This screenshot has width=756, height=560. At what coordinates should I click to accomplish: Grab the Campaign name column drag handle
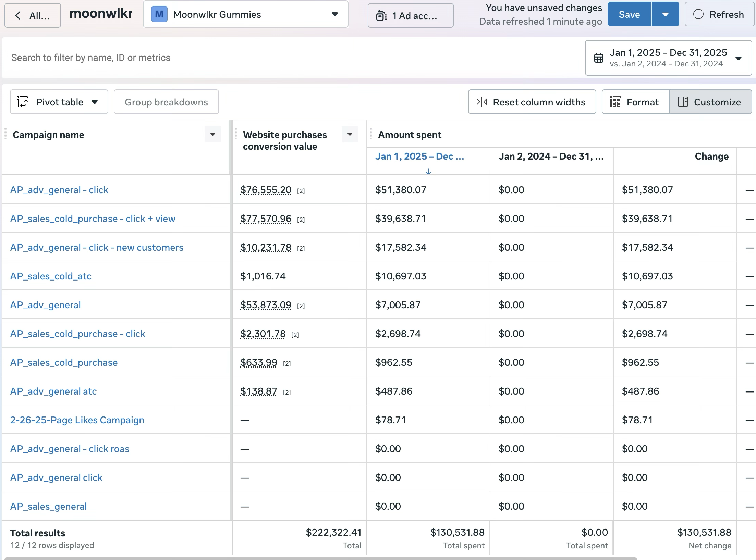pos(5,134)
